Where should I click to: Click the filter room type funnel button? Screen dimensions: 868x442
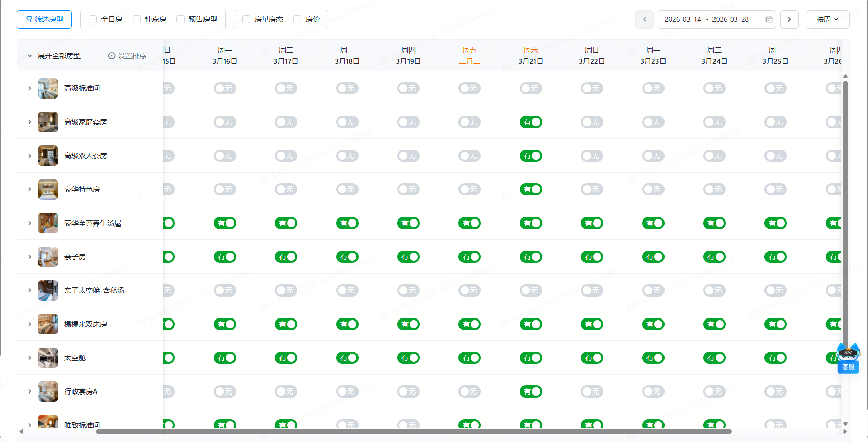tap(44, 19)
